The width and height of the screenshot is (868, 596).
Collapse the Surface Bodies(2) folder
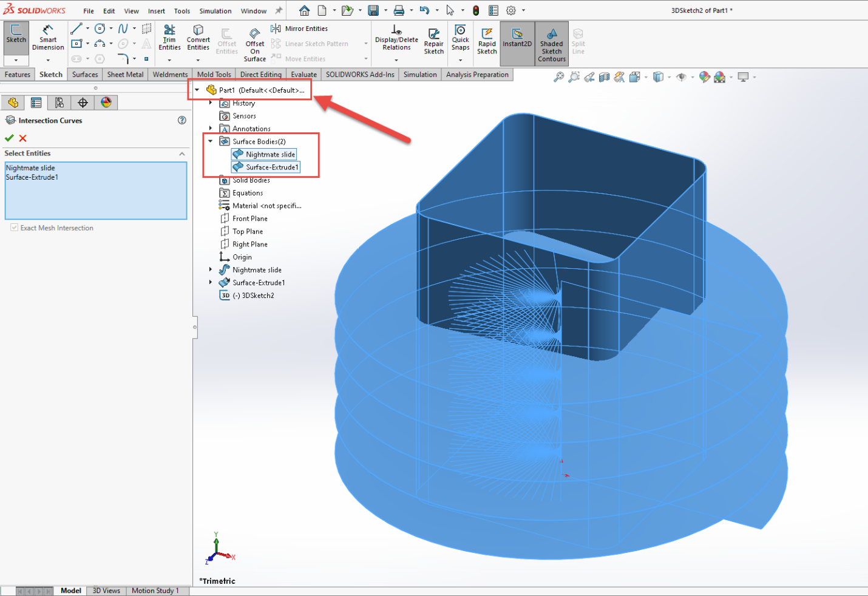[x=210, y=141]
